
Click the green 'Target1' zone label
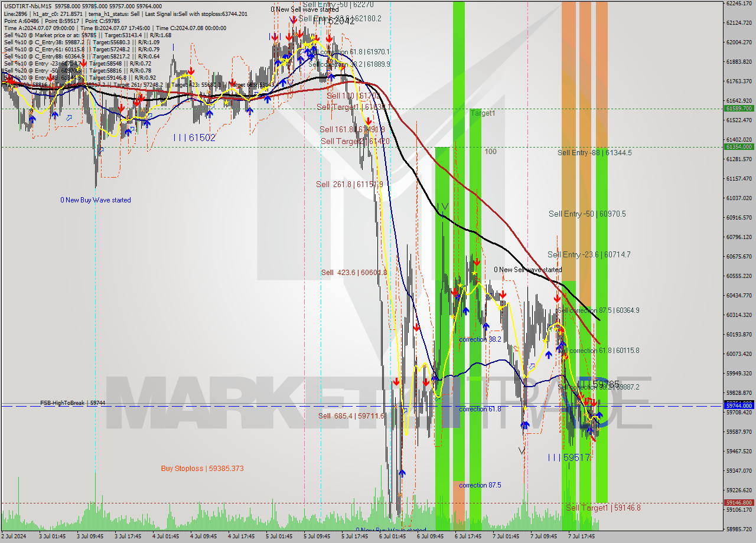point(483,113)
